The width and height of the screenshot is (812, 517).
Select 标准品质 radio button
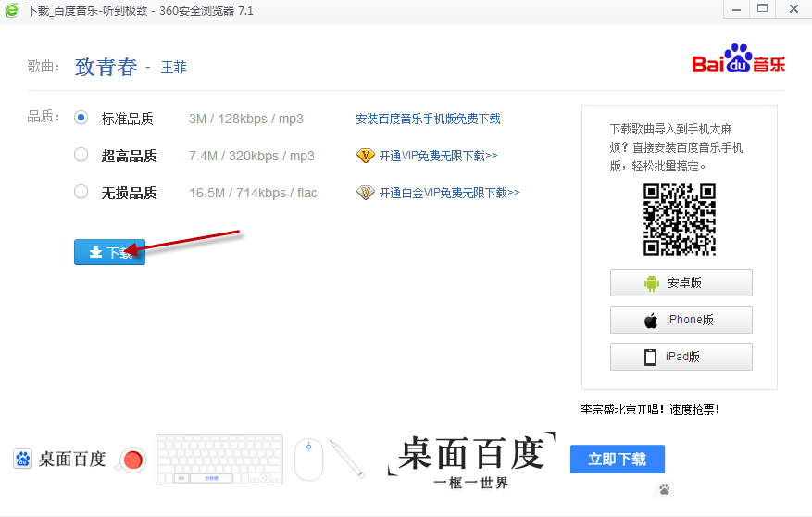[x=81, y=118]
